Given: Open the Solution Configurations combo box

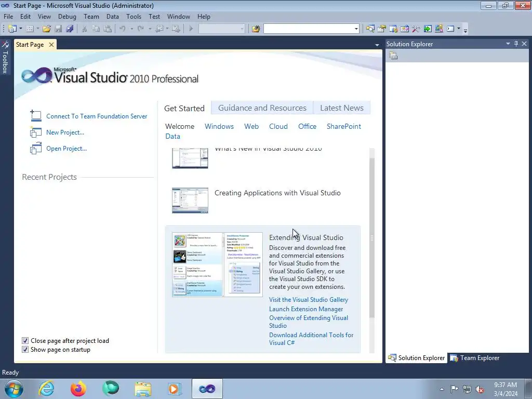Looking at the screenshot, I should (221, 29).
